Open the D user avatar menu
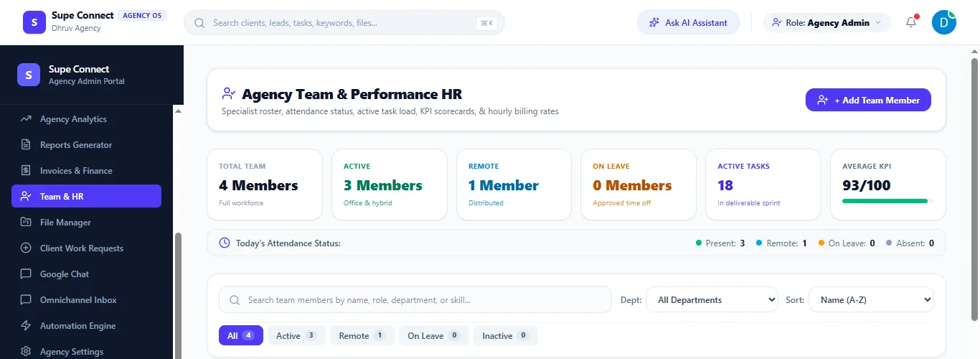 [x=943, y=22]
